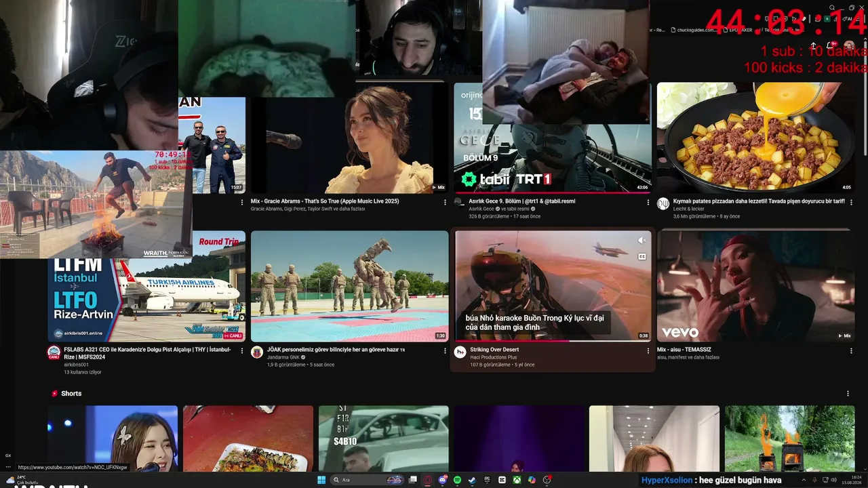Open the JÖAK soldiers video thumbnail
This screenshot has width=868, height=488.
tap(350, 287)
